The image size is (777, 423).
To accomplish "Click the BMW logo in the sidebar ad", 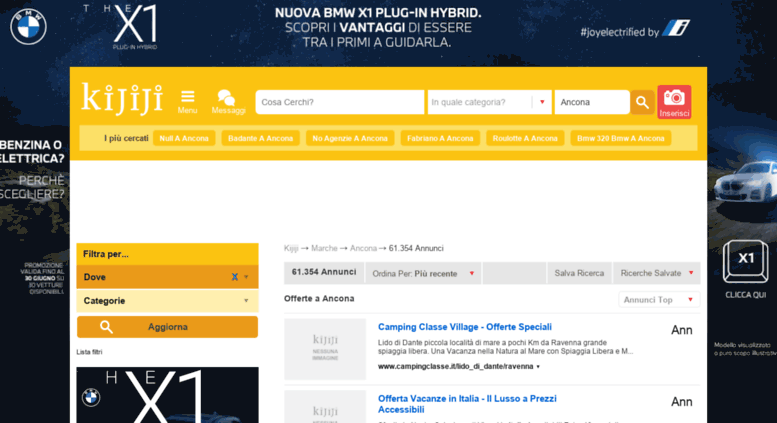I will pos(91,397).
